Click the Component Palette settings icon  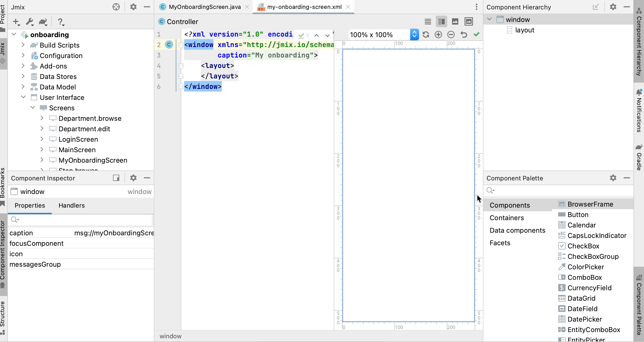coord(614,178)
